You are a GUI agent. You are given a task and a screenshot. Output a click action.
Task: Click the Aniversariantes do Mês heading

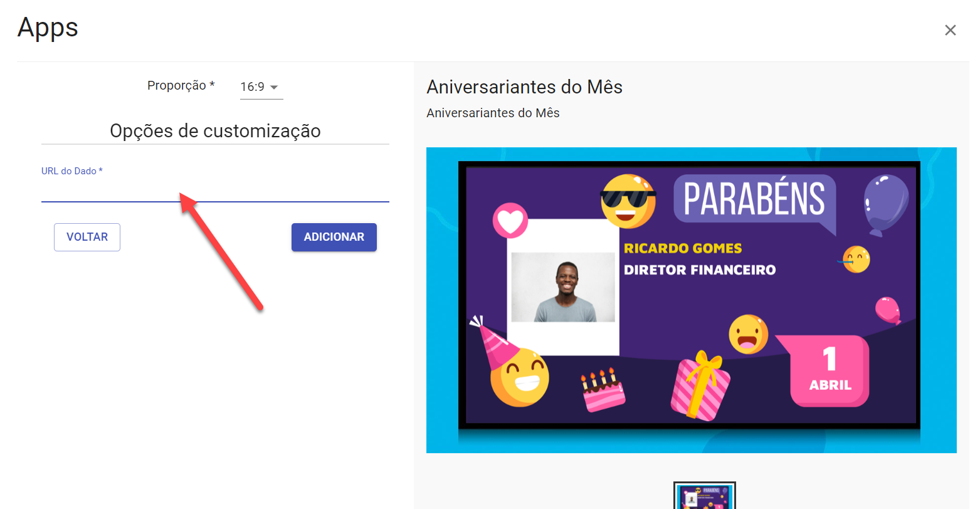(x=524, y=87)
